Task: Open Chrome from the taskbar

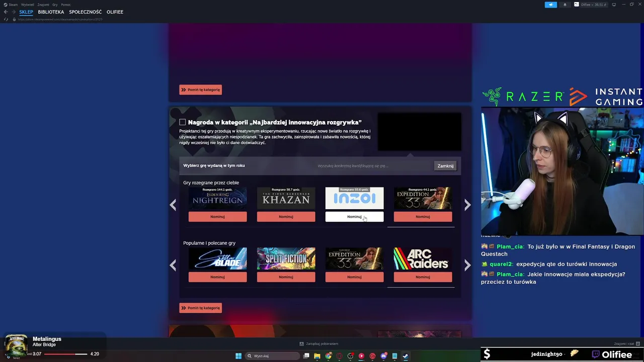Action: [328, 356]
